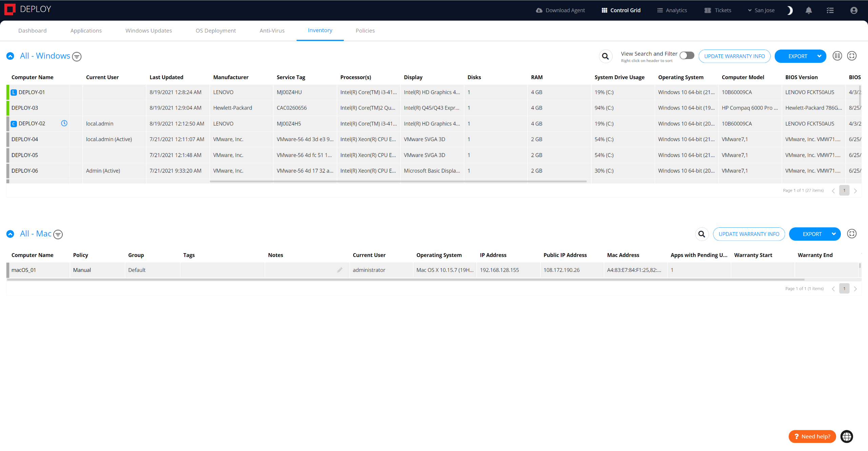The image size is (868, 451).
Task: Click the Windows table horizontal scrollbar
Action: (398, 182)
